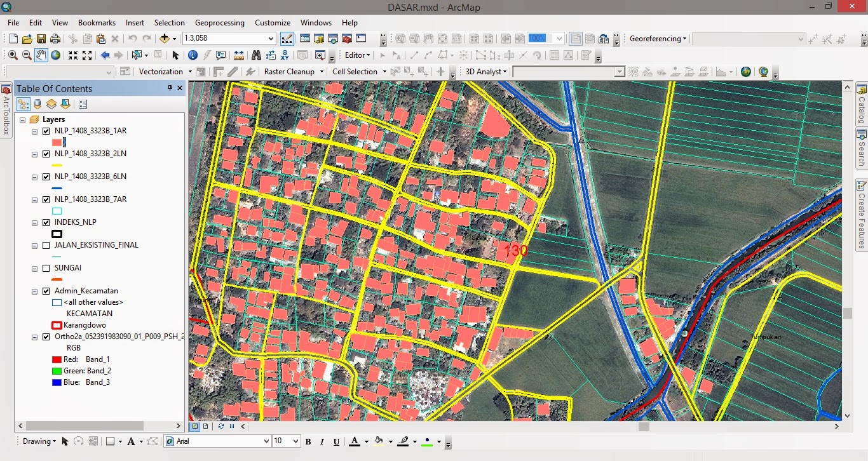Image resolution: width=868 pixels, height=461 pixels.
Task: Turn on the SUNGAI layer checkbox
Action: pos(46,268)
